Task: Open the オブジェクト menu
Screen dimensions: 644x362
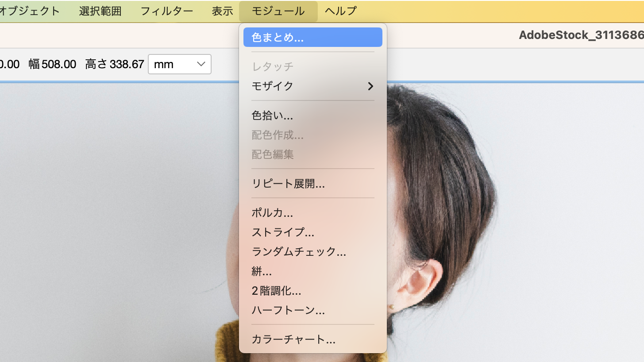Action: pos(30,11)
